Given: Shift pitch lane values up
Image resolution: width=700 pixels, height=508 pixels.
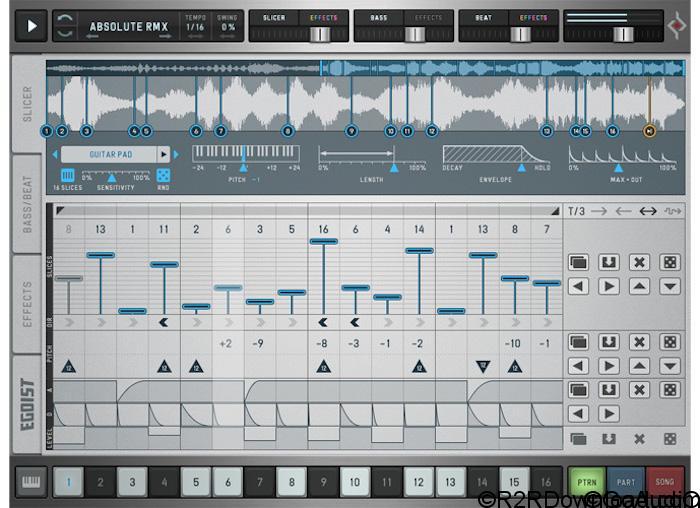Looking at the screenshot, I should (639, 366).
